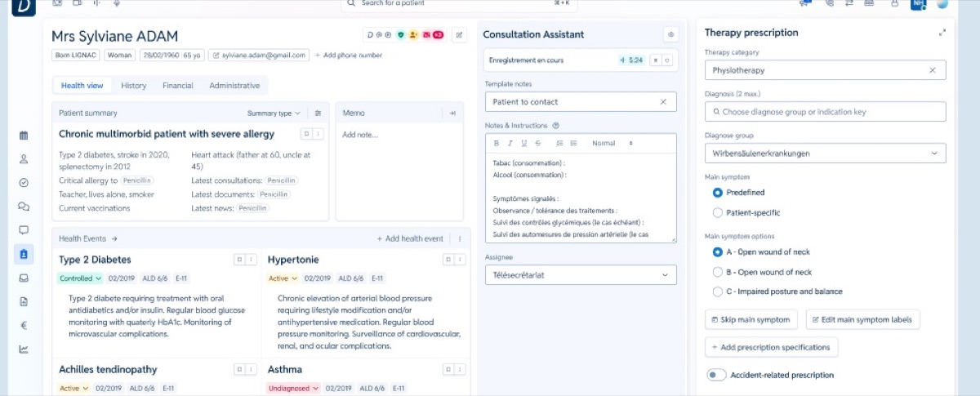The height and width of the screenshot is (396, 980).
Task: Switch to the Financial tab
Action: (178, 86)
